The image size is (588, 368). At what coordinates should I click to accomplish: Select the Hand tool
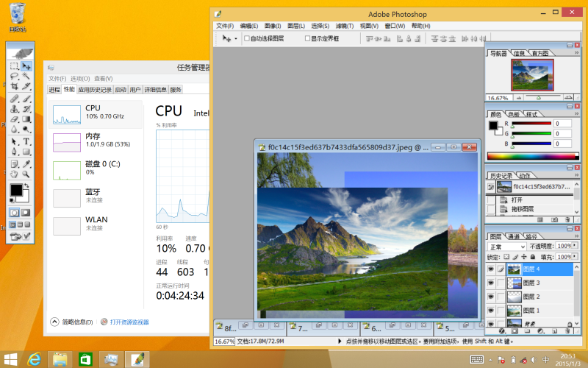14,174
